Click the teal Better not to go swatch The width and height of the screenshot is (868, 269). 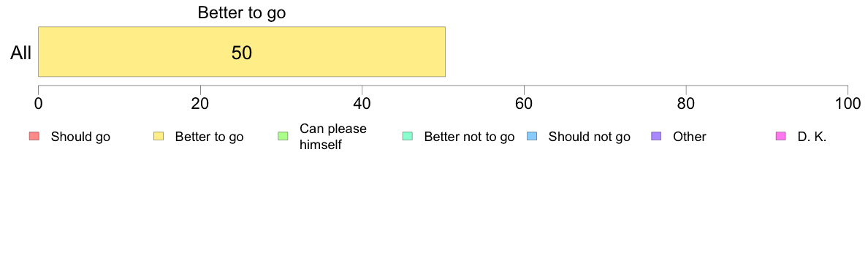(408, 136)
